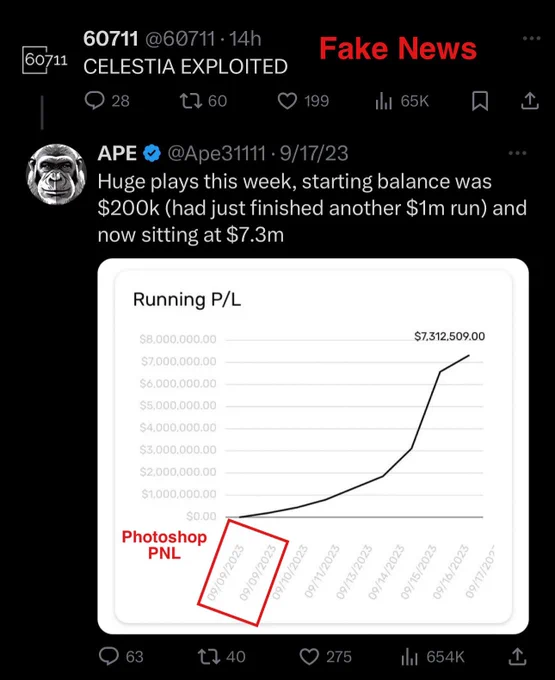Screen dimensions: 555x680
Task: View analytics showing 65K views
Action: 402,101
